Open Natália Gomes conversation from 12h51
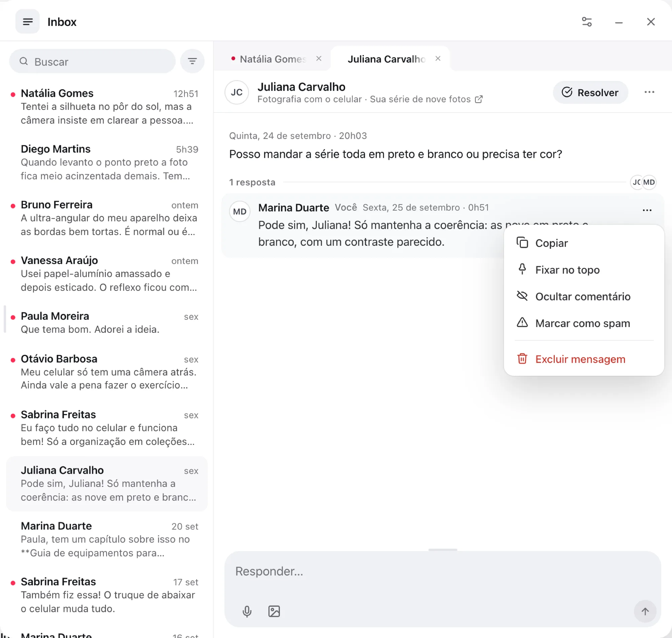The width and height of the screenshot is (672, 638). point(107,107)
